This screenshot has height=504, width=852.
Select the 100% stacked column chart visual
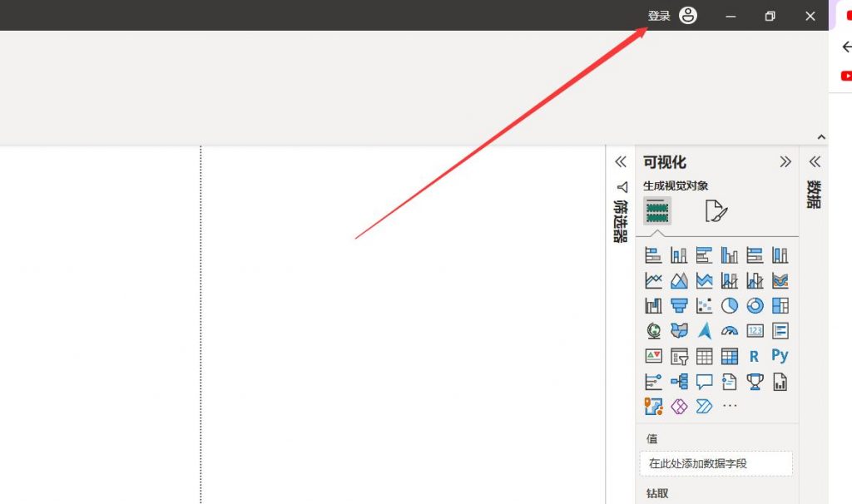[780, 254]
